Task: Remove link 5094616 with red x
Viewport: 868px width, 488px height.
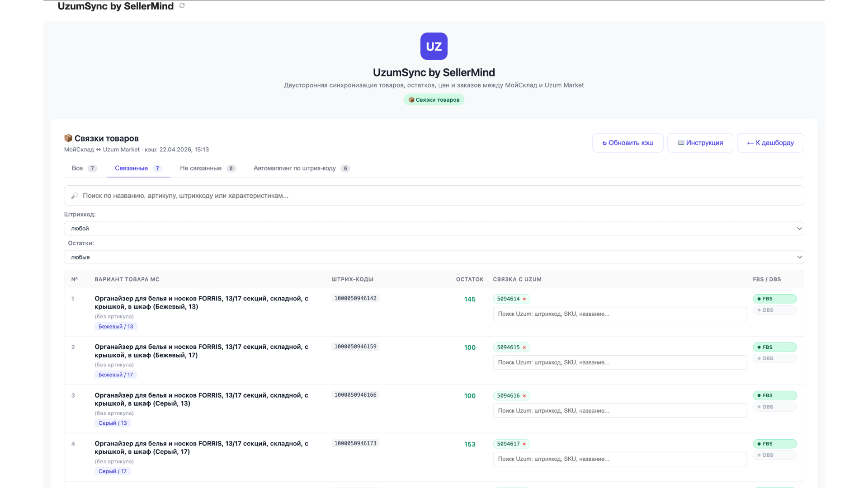Action: (x=524, y=396)
